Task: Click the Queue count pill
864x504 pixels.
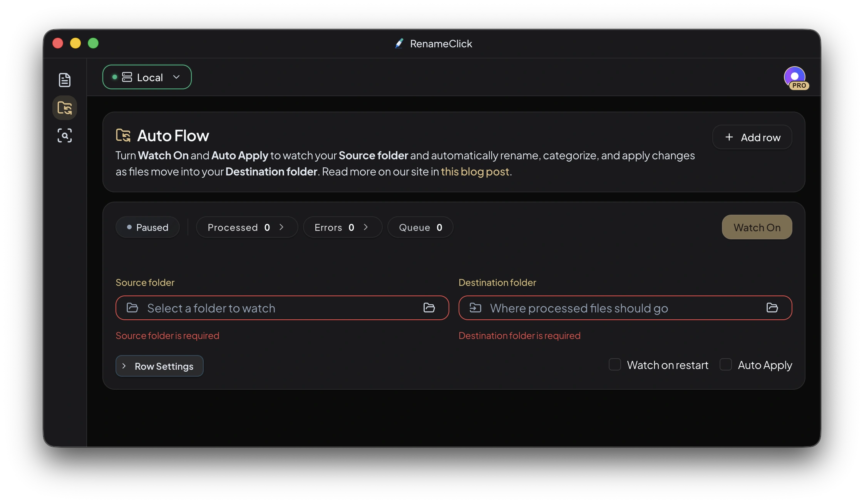Action: click(420, 227)
